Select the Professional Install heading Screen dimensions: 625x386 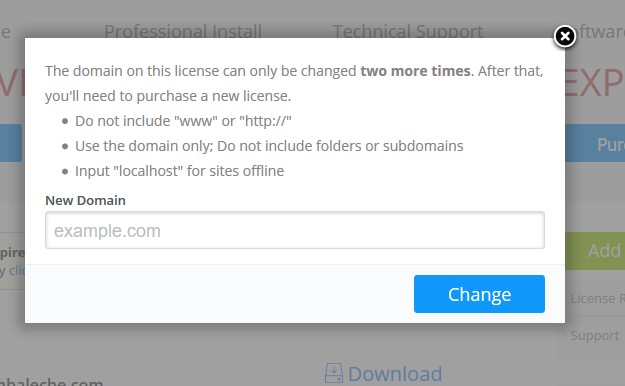click(183, 32)
